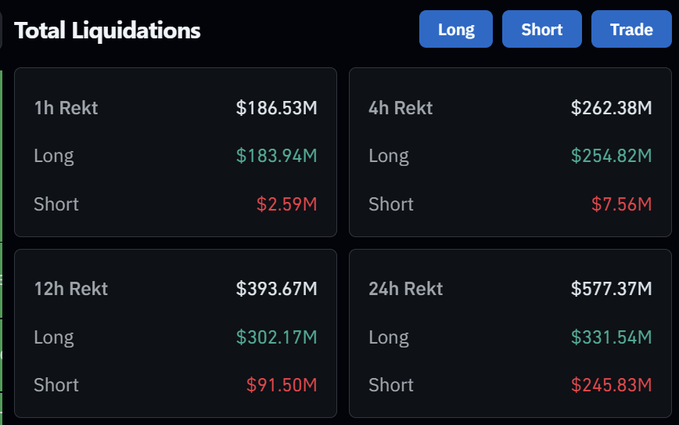Select the 24h Rekt total $577.37M
Viewport: 679px width, 425px height.
tap(611, 289)
